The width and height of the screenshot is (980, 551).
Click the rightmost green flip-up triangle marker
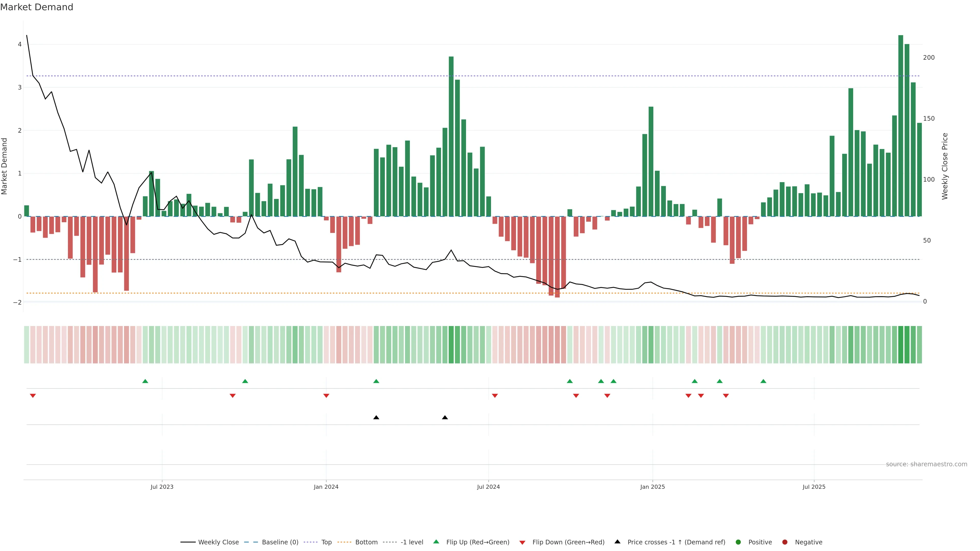(x=763, y=381)
